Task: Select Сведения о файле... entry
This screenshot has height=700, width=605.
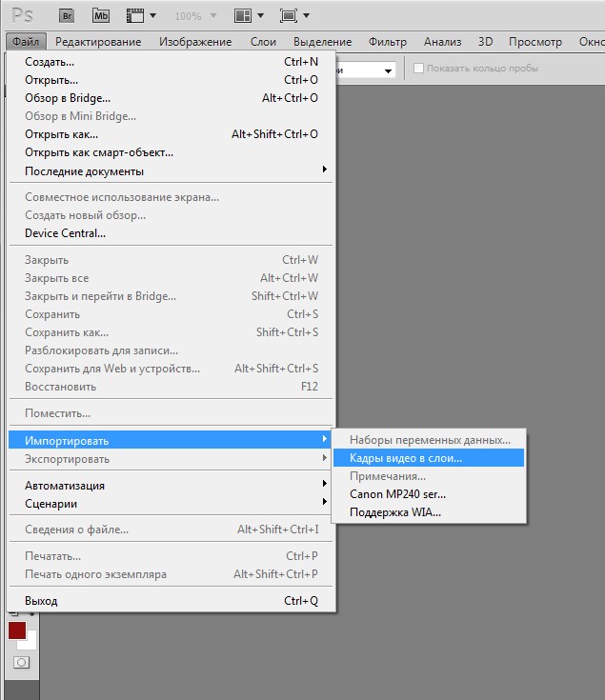Action: [x=171, y=530]
